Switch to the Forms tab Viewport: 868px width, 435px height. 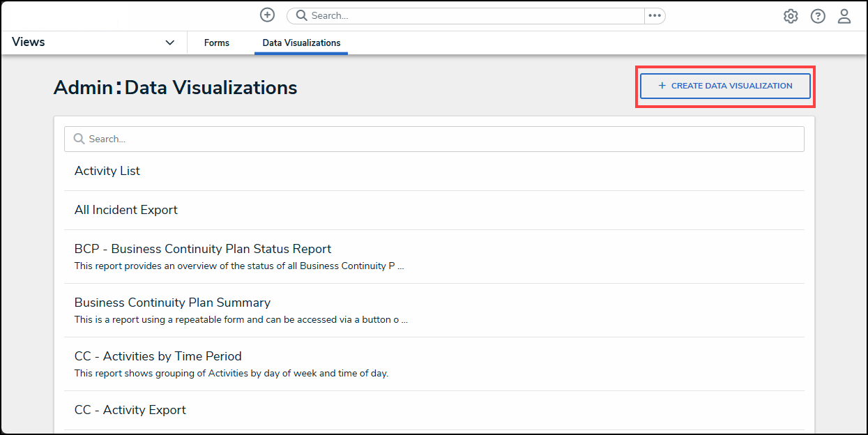click(x=217, y=43)
